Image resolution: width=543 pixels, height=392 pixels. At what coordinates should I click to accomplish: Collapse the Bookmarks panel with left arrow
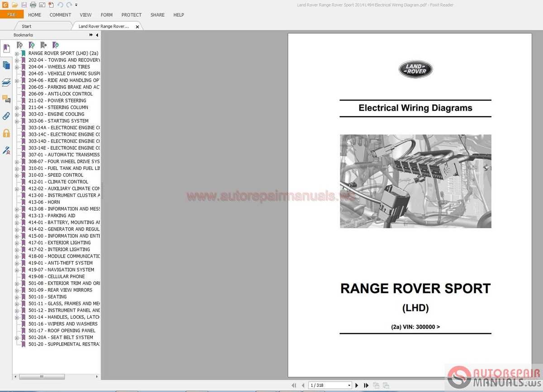(97, 35)
